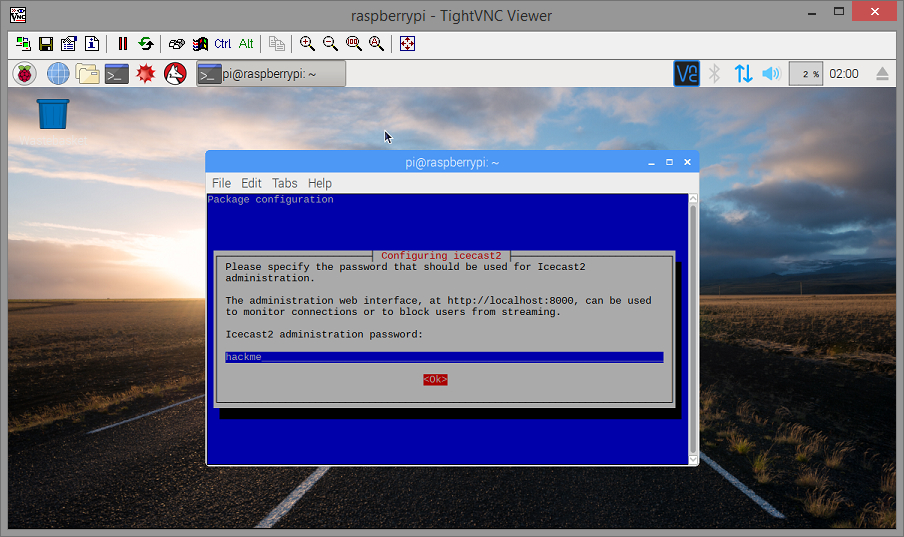Click the Bluetooth tray icon
Screen dimensions: 904x537
715,74
